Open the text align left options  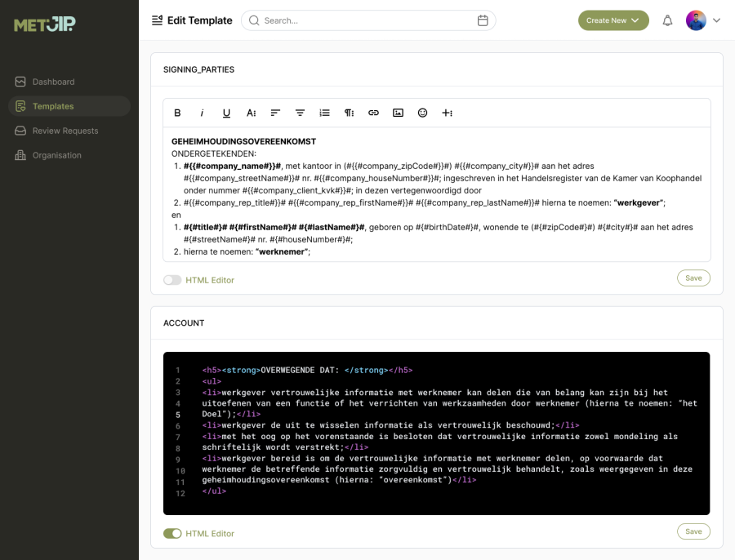coord(276,113)
